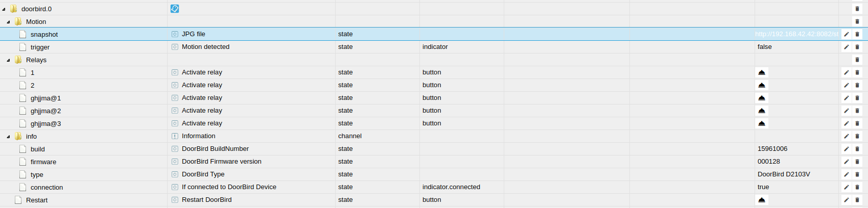Click the DoorBird adapter icon

pos(175,9)
